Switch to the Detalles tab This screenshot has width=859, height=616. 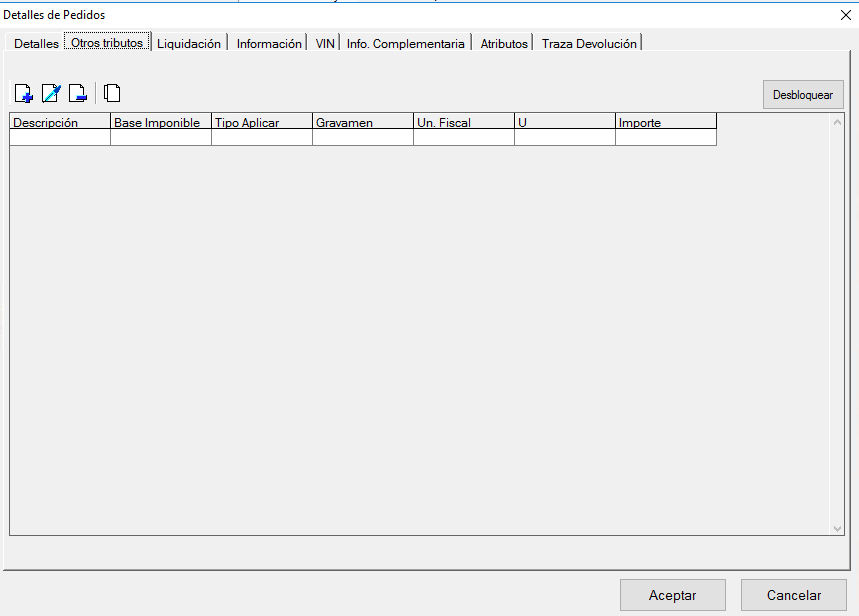(36, 44)
